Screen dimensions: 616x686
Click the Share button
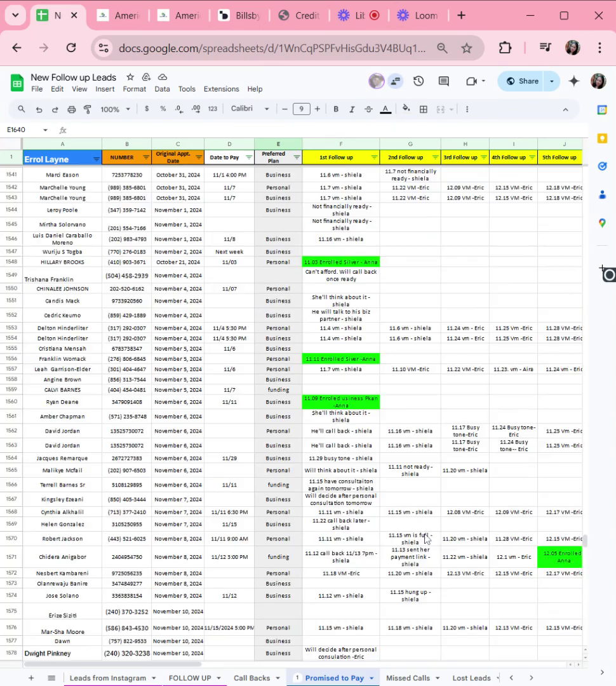click(523, 81)
